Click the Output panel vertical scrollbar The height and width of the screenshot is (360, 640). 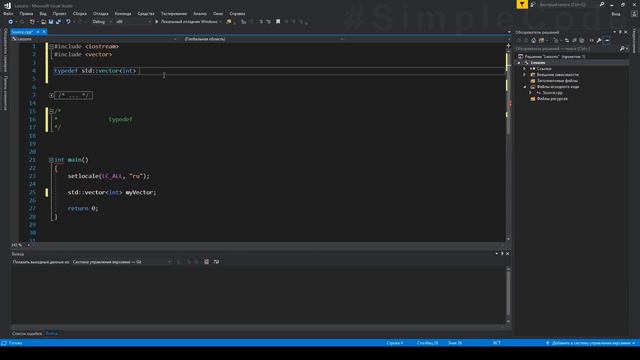[508, 294]
